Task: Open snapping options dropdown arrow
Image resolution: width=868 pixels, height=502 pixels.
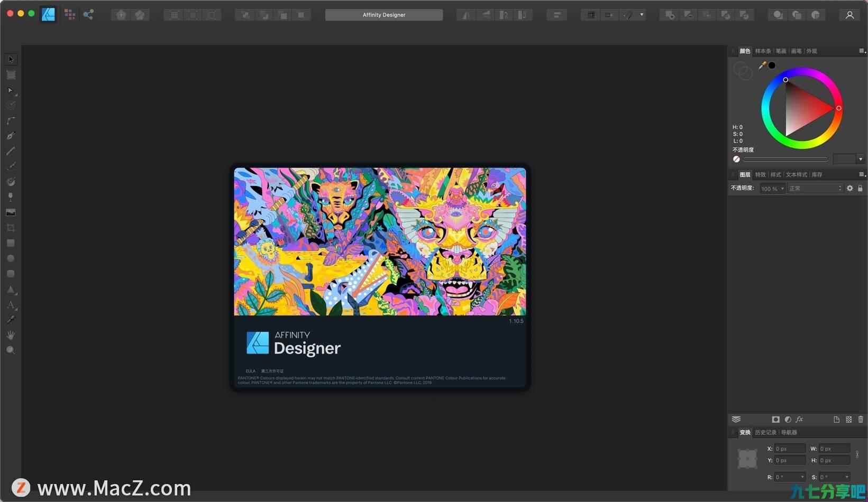Action: click(x=642, y=15)
